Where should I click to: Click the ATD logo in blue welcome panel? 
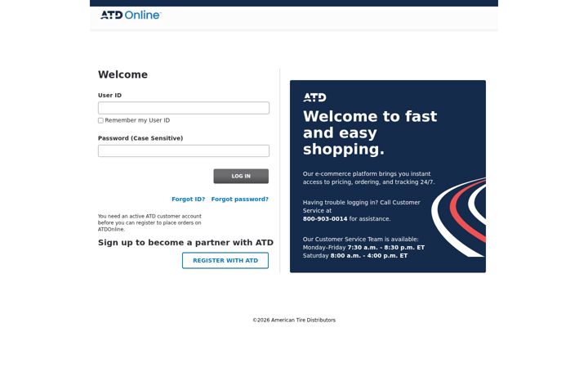[x=314, y=97]
